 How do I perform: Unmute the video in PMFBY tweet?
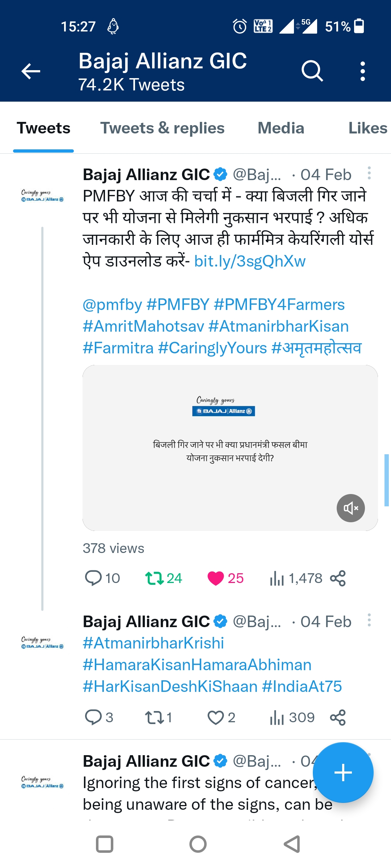click(350, 508)
